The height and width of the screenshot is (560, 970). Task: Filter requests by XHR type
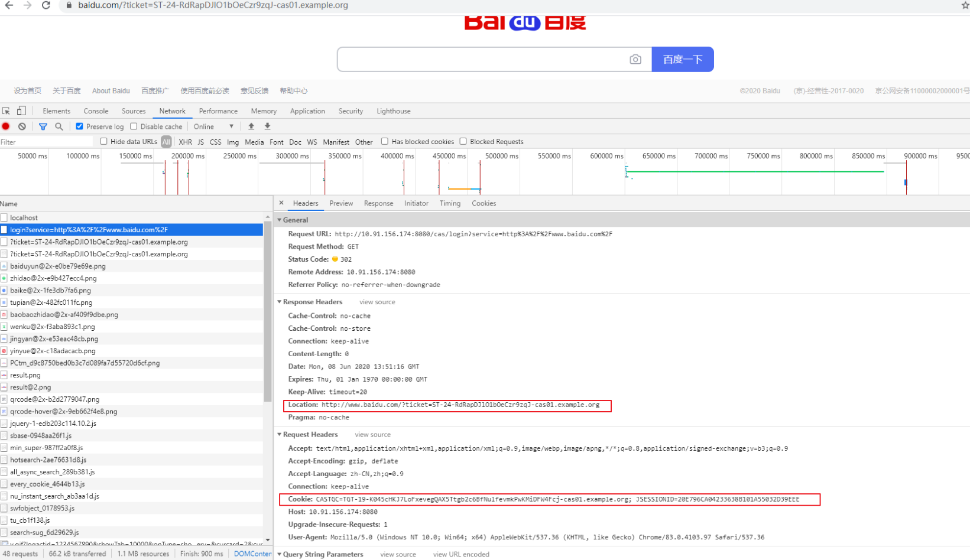click(x=185, y=142)
